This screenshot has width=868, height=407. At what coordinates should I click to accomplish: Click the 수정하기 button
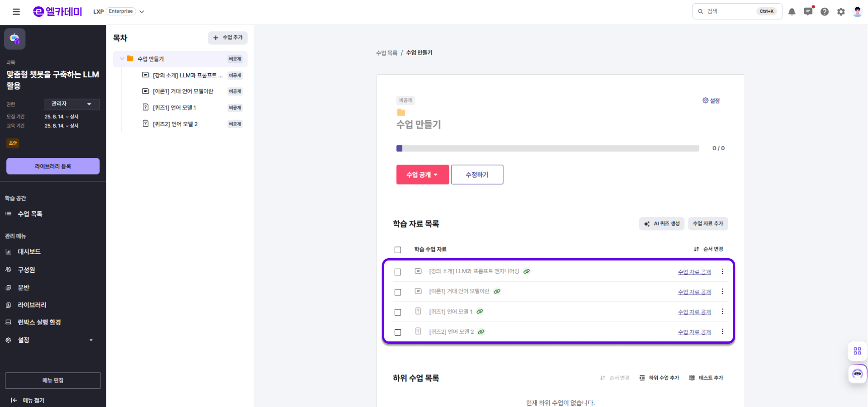coord(477,175)
